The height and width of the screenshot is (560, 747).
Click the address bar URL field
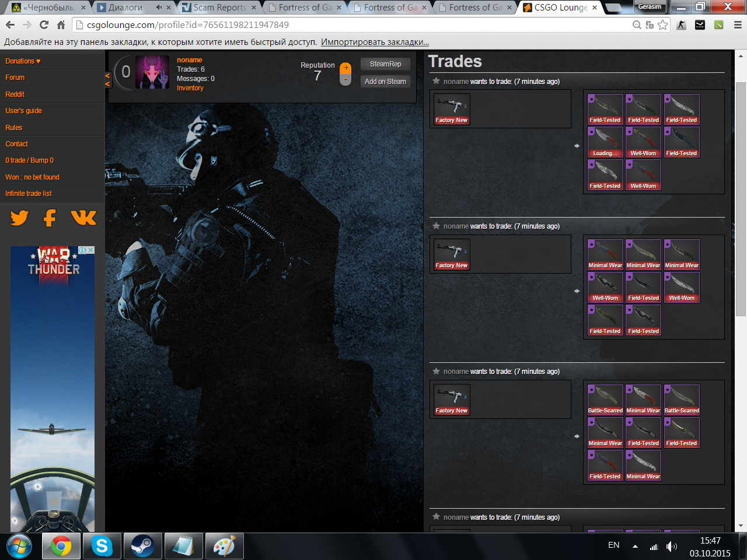pyautogui.click(x=350, y=25)
